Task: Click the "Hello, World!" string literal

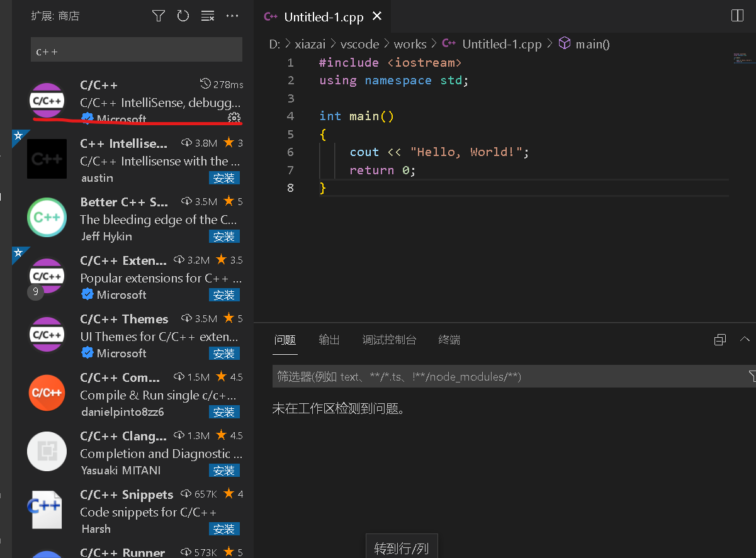Action: pos(466,152)
